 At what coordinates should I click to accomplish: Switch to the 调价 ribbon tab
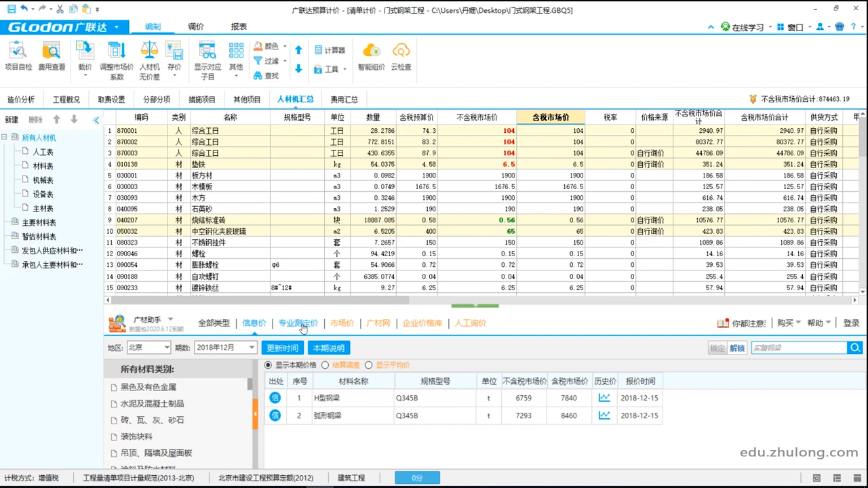[x=195, y=26]
